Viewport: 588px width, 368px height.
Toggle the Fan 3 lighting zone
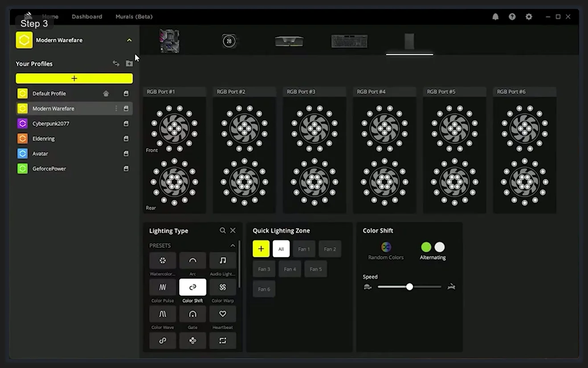264,269
